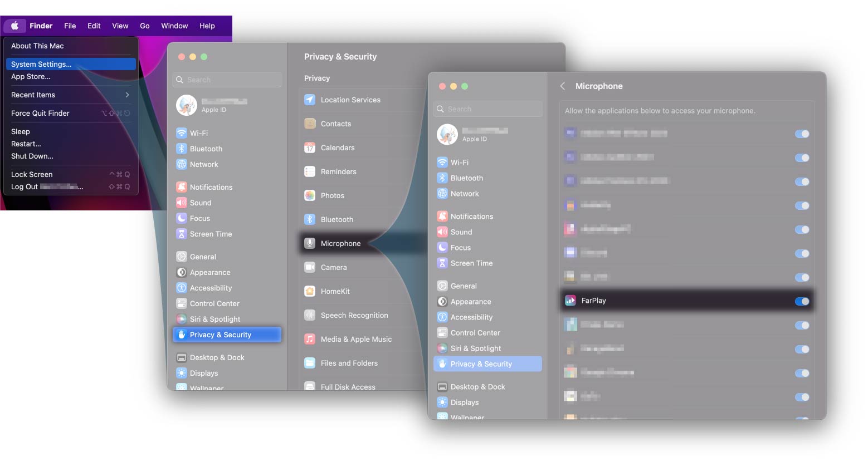Screen dimensions: 868x462
Task: Open Files and Folders privacy settings
Action: click(x=349, y=363)
